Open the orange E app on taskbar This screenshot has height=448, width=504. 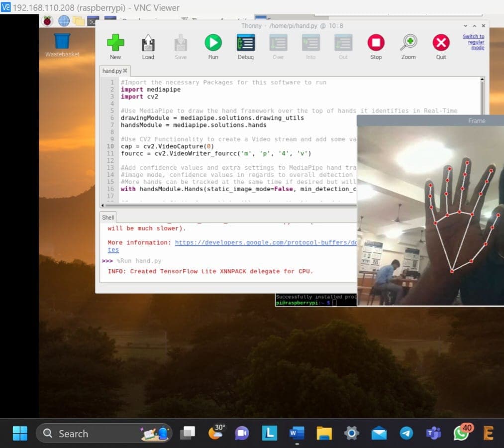pyautogui.click(x=488, y=433)
